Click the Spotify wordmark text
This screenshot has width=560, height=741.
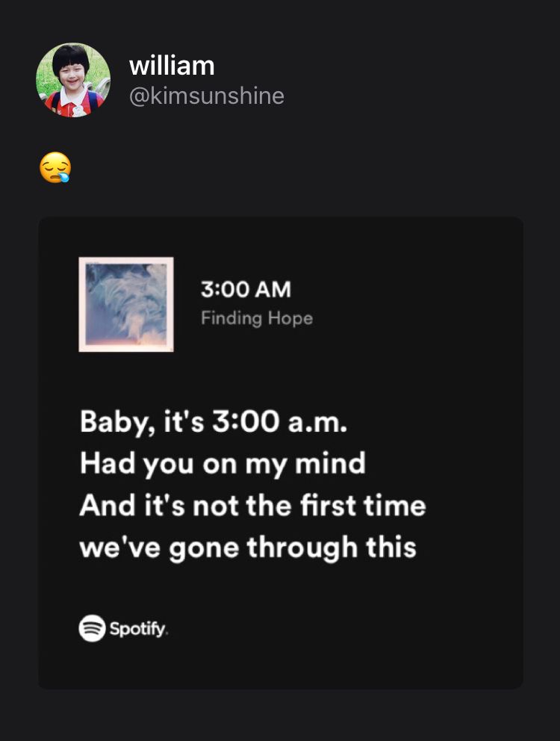coord(139,628)
